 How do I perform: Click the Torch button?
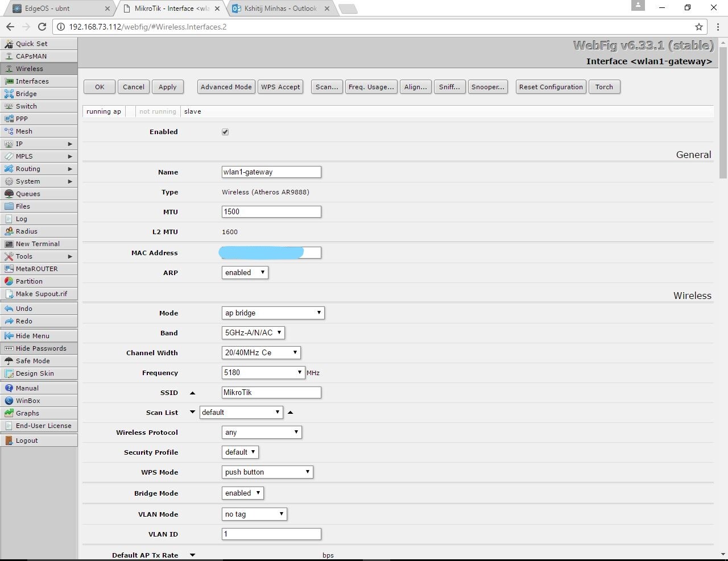604,87
